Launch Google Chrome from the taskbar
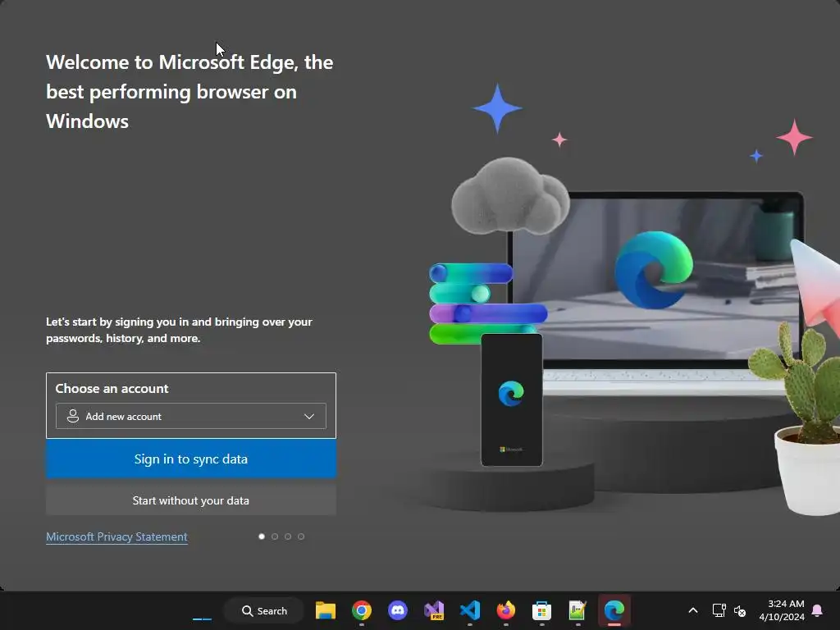Screen dimensions: 840x630 pos(362,610)
